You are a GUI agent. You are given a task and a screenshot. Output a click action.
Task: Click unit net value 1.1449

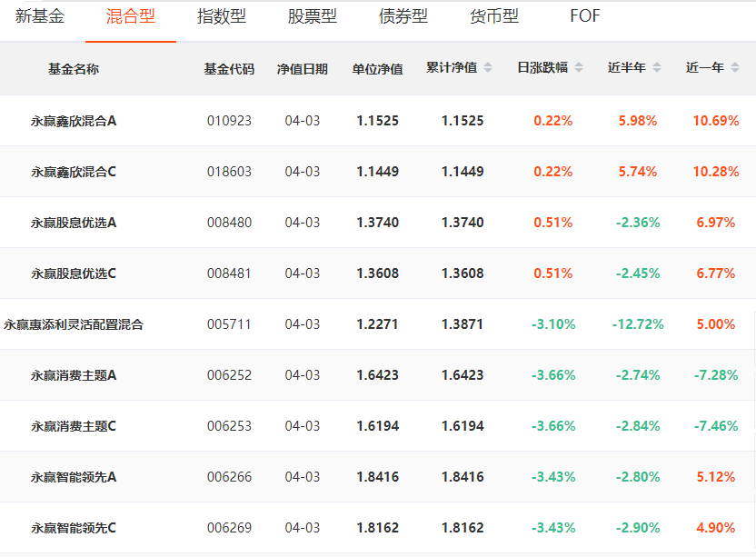[x=377, y=172]
